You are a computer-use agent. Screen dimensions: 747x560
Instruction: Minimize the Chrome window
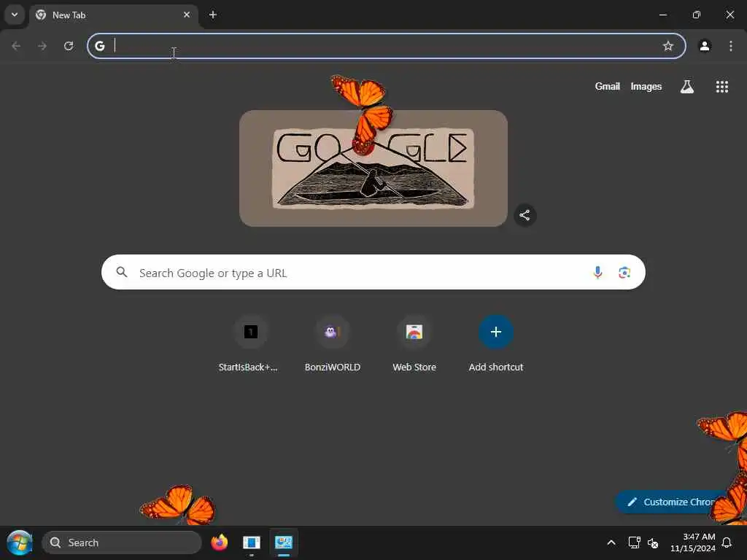point(662,15)
